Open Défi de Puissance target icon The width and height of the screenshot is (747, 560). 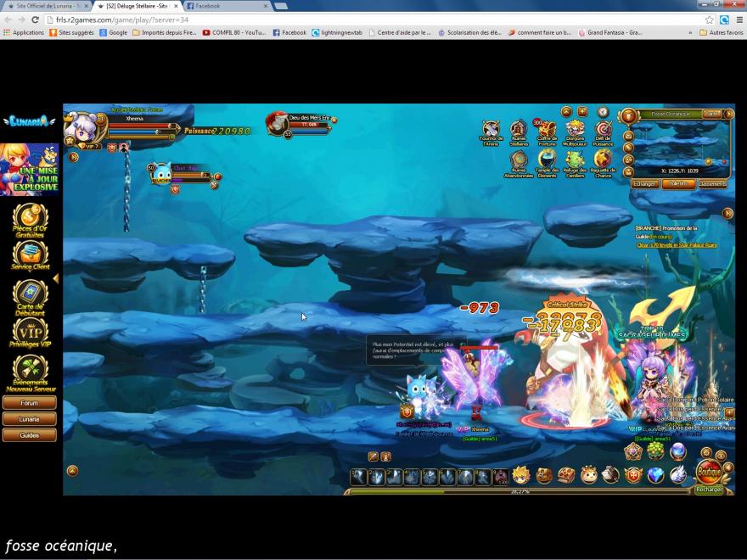(x=603, y=130)
